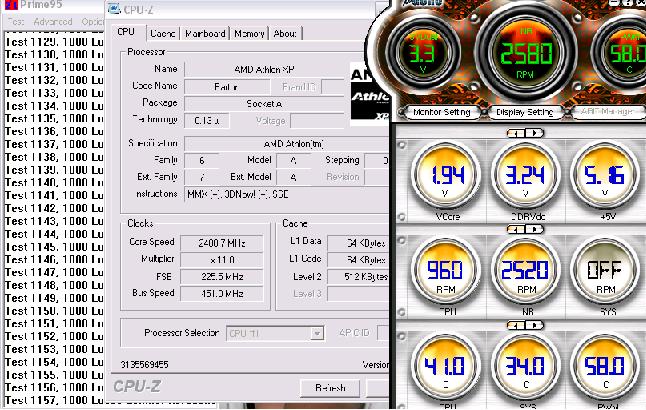Select the CPU fan 960 RPM gauge

point(447,272)
